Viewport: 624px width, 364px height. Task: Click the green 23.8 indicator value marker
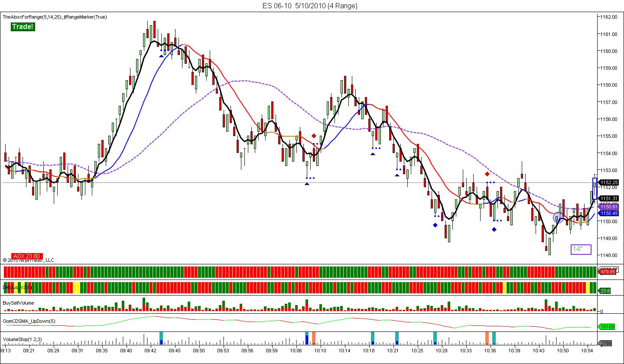(605, 291)
